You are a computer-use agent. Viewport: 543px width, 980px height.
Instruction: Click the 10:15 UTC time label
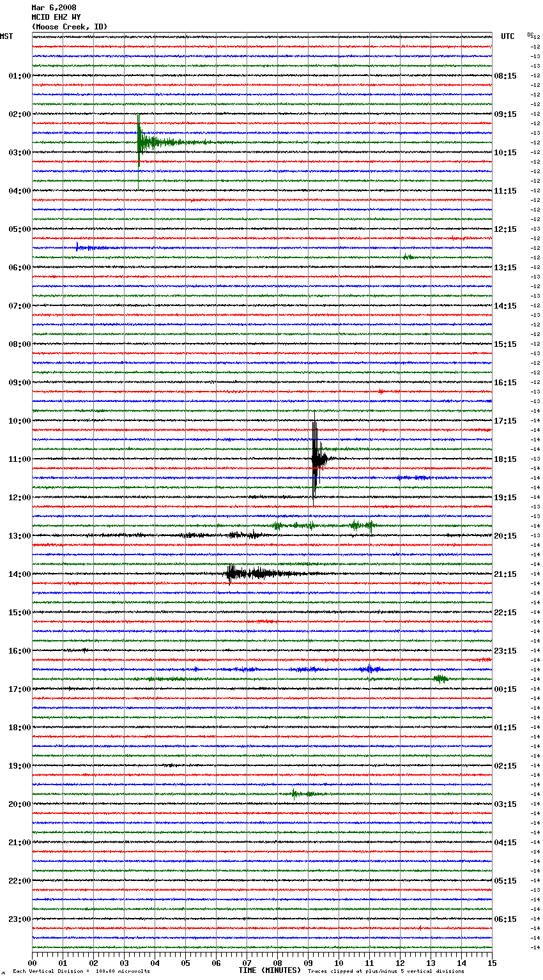(x=505, y=153)
